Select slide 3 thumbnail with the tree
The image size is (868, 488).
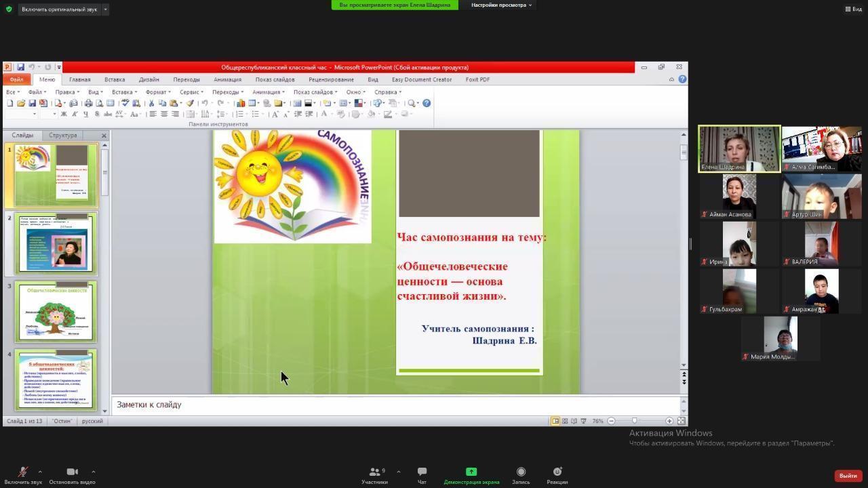point(56,312)
